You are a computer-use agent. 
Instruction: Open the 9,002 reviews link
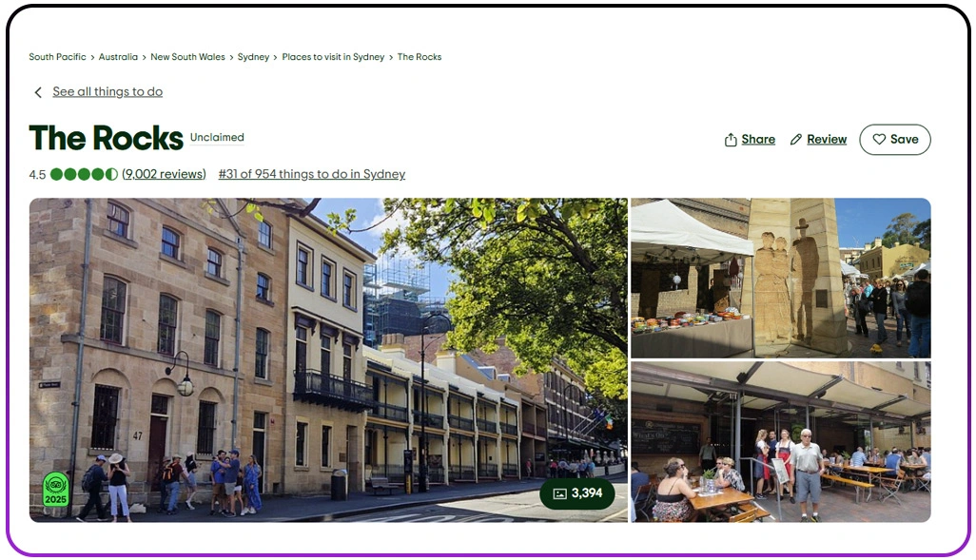[164, 174]
